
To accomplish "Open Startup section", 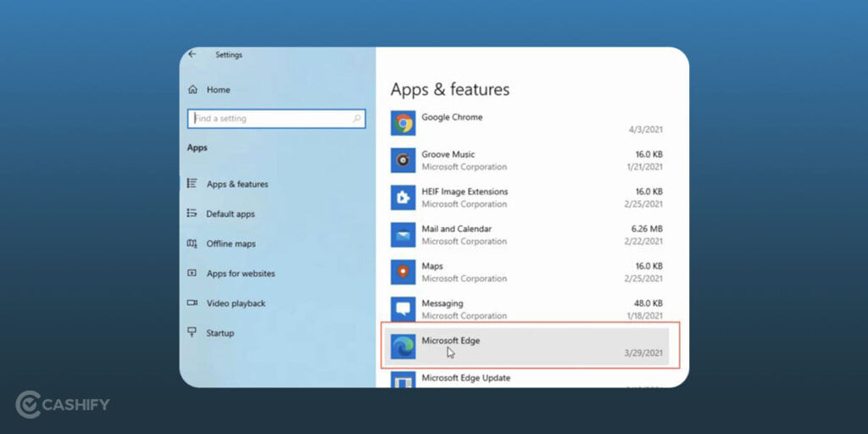I will tap(220, 334).
